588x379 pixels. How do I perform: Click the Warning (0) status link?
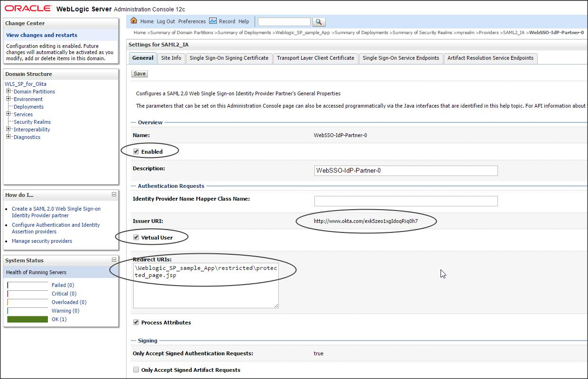point(65,311)
